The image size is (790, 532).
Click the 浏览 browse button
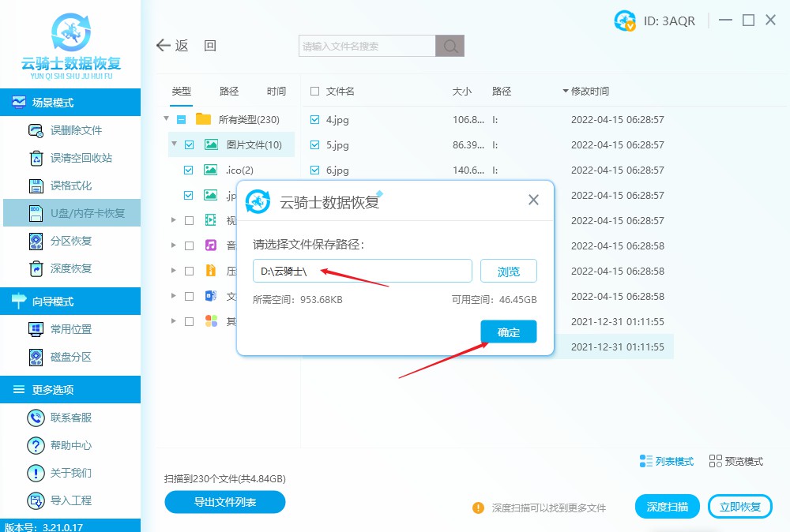coord(509,272)
